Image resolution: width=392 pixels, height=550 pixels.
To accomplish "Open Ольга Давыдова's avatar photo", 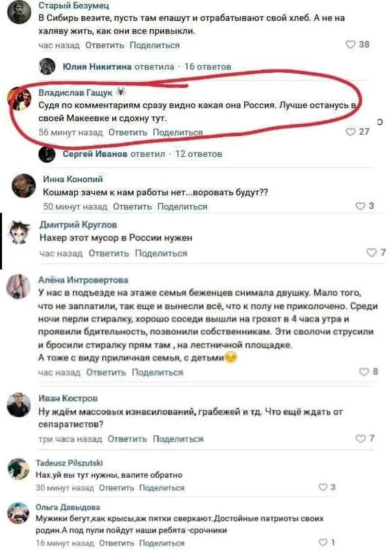I will (19, 513).
